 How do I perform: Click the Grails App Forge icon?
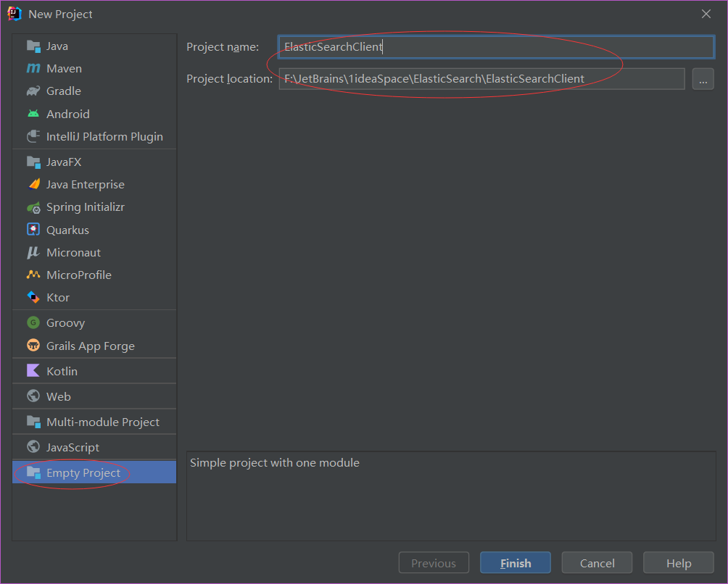point(33,345)
